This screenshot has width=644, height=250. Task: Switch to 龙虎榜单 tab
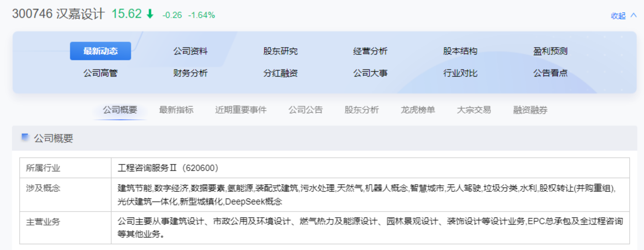point(418,110)
